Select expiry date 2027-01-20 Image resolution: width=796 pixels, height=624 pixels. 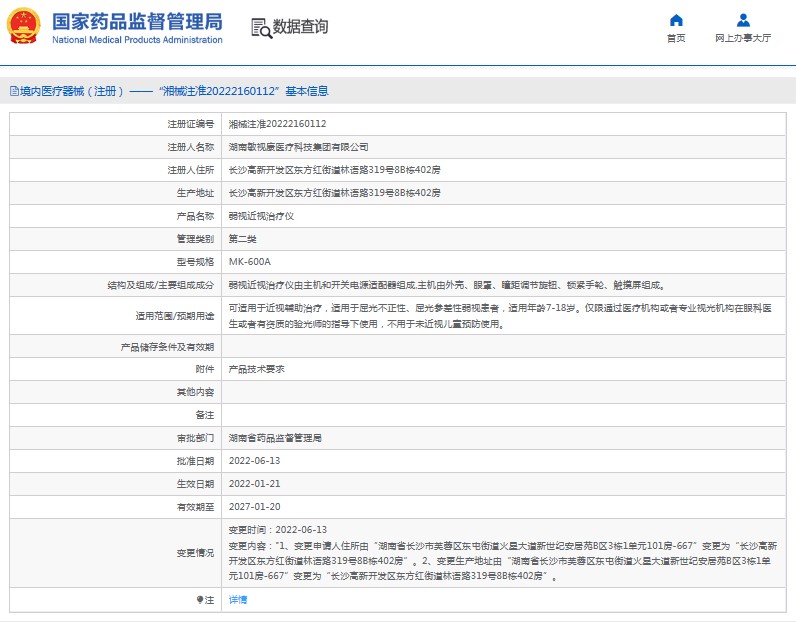point(254,507)
